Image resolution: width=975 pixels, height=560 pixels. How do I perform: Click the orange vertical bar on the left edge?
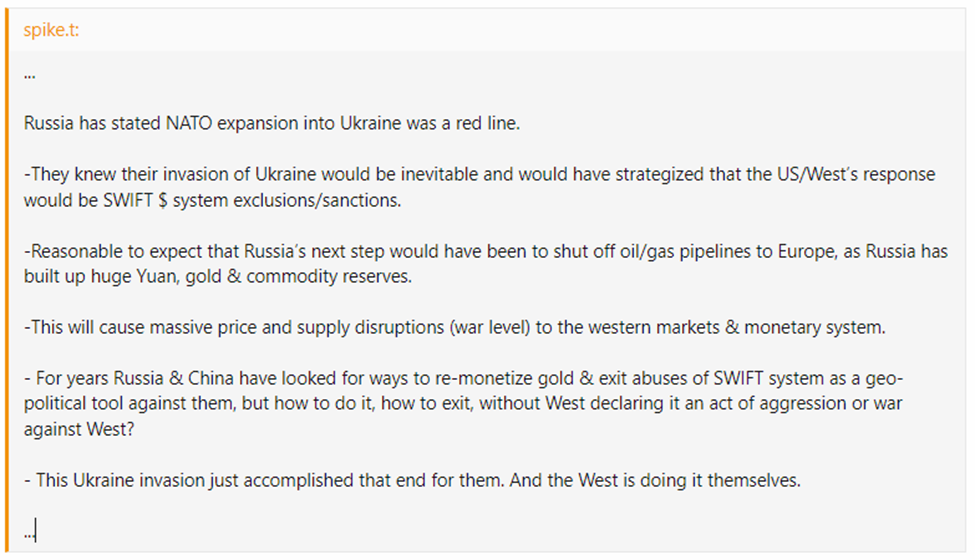(x=9, y=280)
